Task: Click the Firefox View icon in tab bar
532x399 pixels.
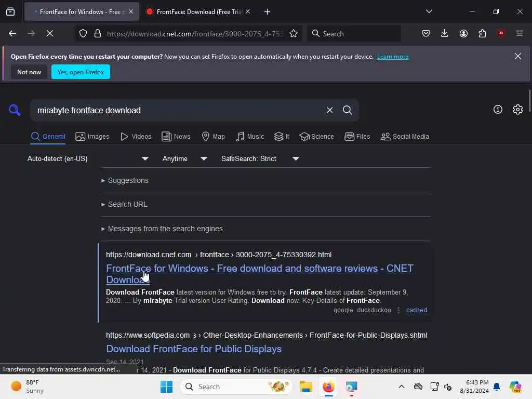Action: 10,11
